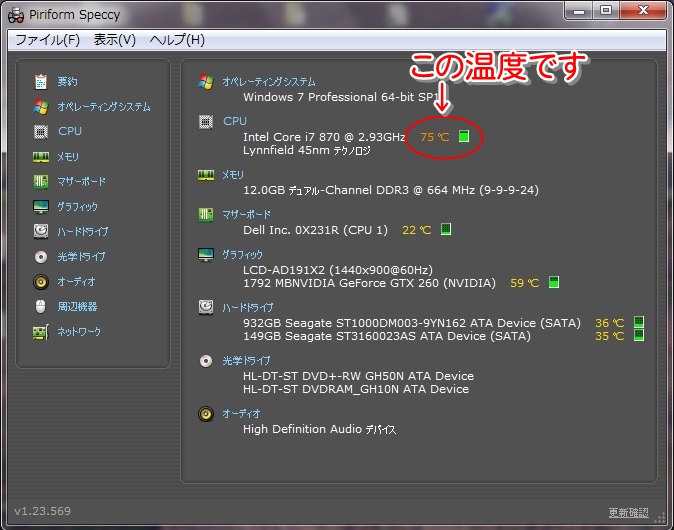Click the CPU 75 °C temperature value

(435, 137)
